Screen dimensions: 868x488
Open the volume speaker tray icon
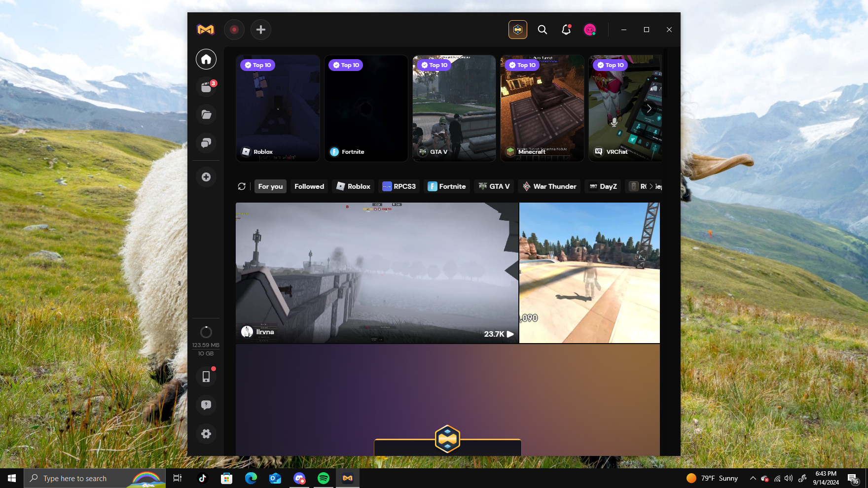[x=789, y=478]
